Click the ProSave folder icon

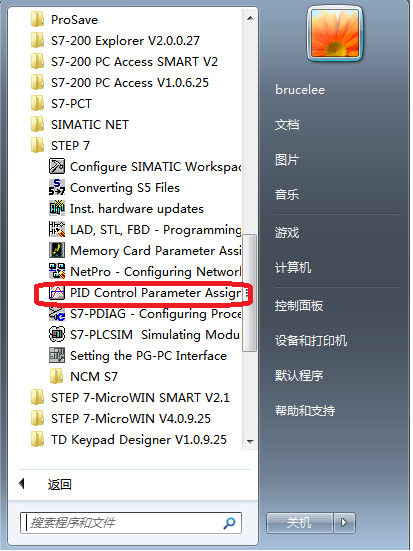coord(37,19)
